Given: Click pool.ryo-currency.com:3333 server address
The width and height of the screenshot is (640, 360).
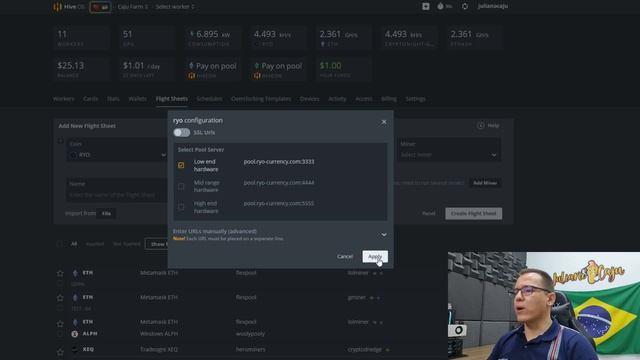Looking at the screenshot, I should [279, 162].
